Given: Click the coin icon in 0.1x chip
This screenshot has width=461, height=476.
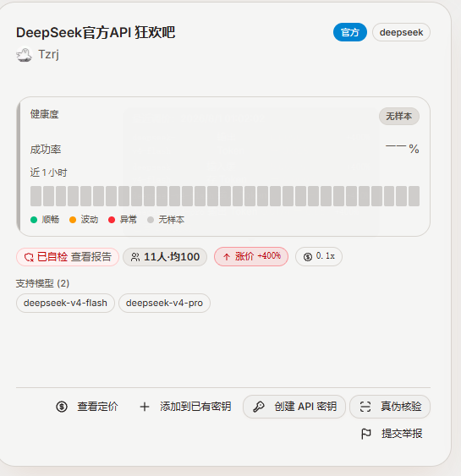Looking at the screenshot, I should click(308, 257).
